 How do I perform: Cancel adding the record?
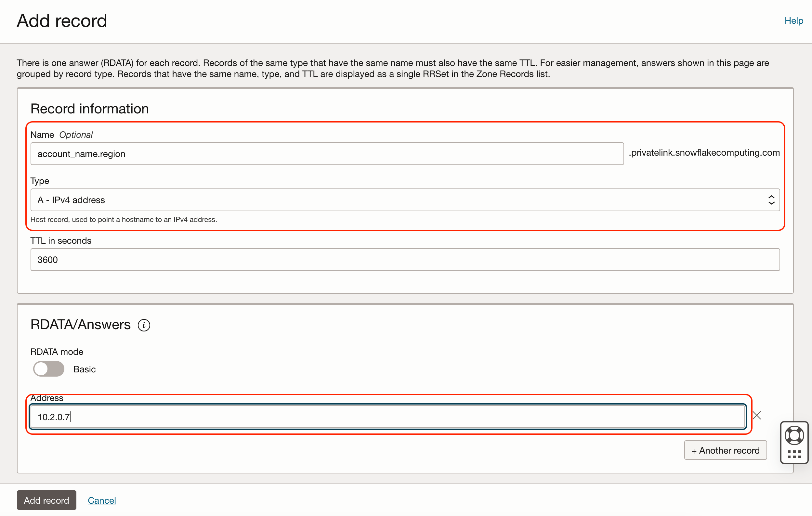pyautogui.click(x=101, y=500)
